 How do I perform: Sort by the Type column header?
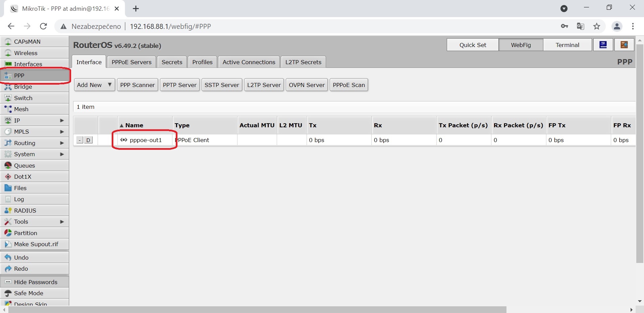point(205,125)
